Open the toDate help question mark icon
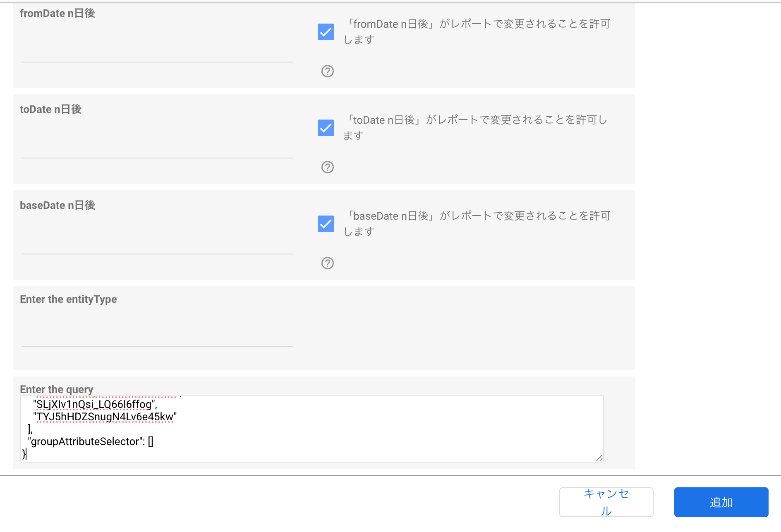The width and height of the screenshot is (781, 532). coord(327,167)
